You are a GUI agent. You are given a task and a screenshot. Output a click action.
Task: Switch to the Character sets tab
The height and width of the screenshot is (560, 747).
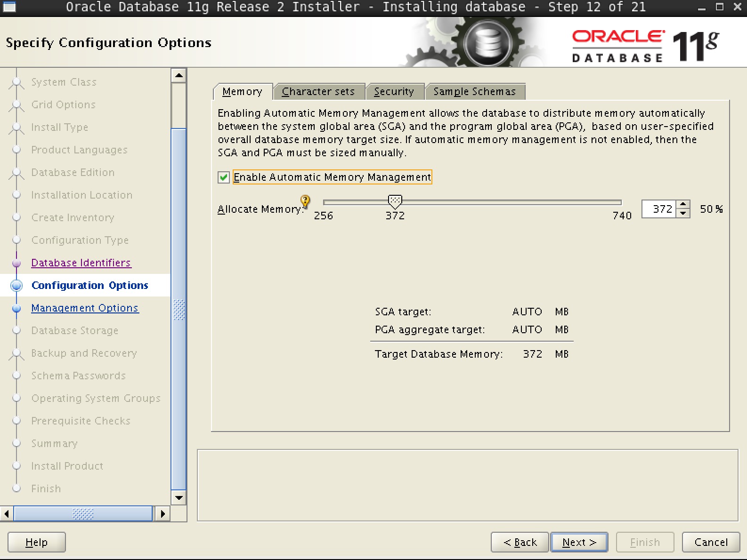coord(318,92)
